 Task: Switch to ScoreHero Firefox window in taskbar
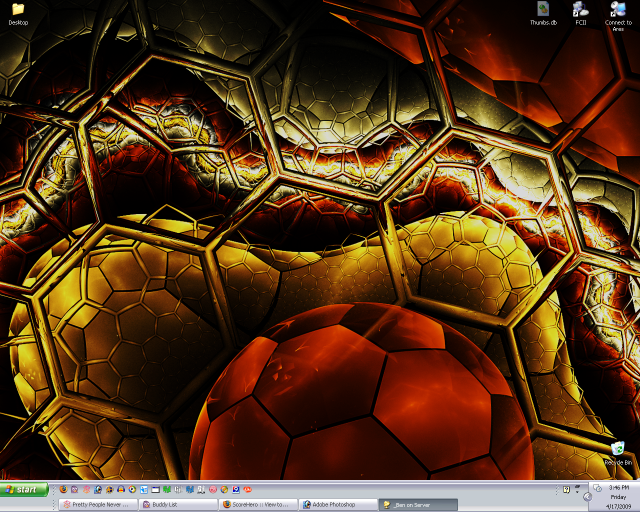[x=258, y=504]
